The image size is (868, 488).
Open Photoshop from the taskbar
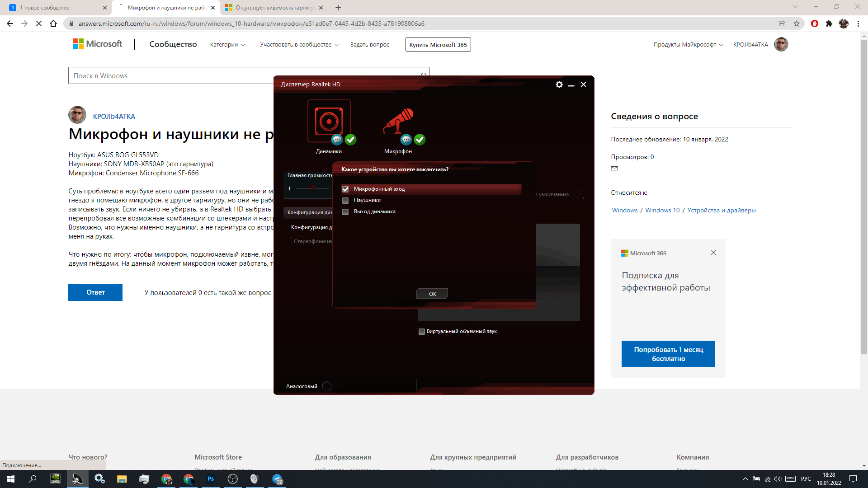click(x=211, y=479)
